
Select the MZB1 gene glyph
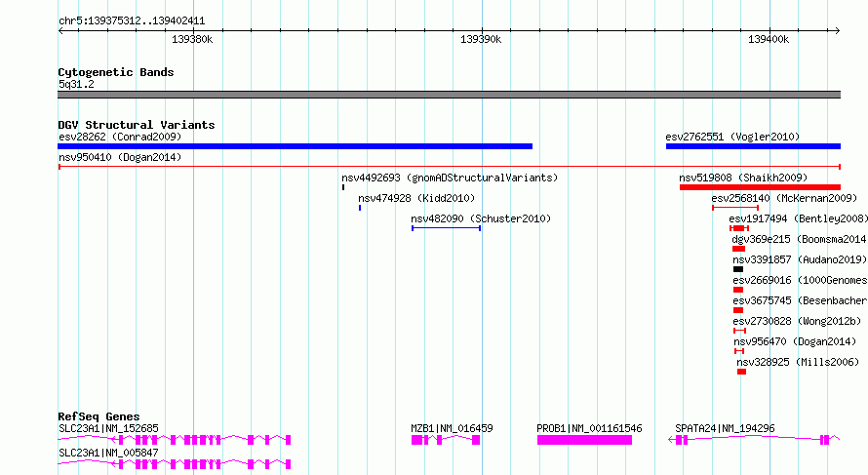(446, 440)
